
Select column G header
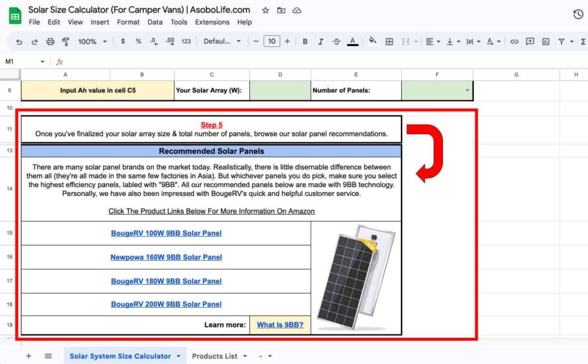coord(516,75)
